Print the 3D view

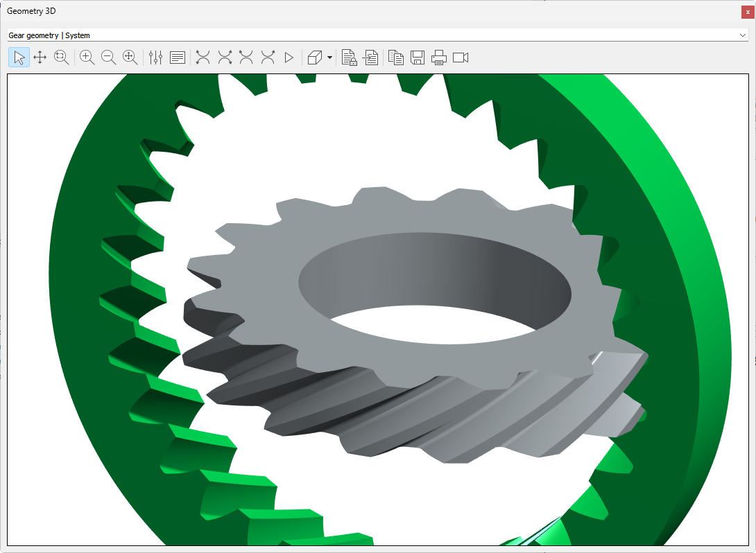pos(439,58)
